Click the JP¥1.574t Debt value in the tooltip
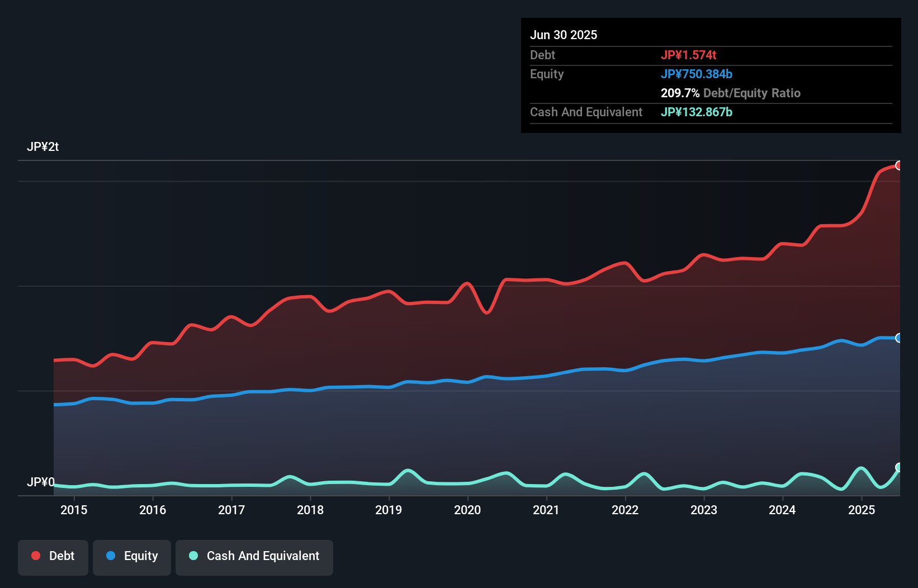 (x=688, y=55)
